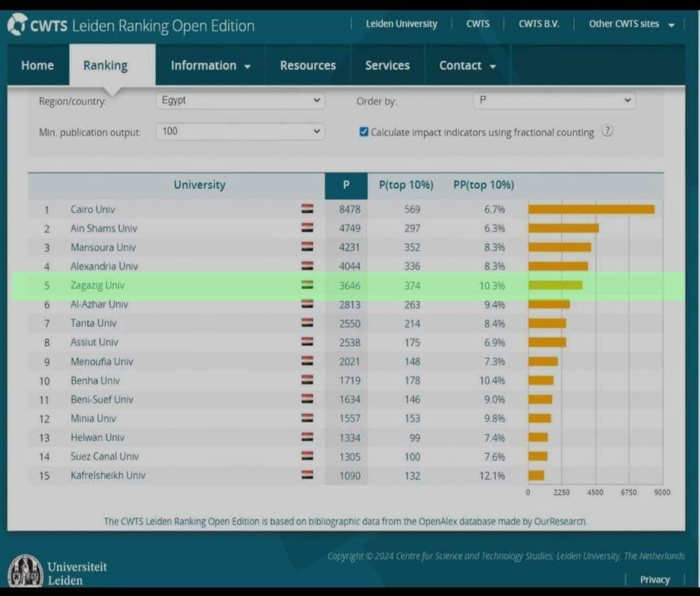Click the CWTS logo icon
This screenshot has width=700, height=596.
pyautogui.click(x=16, y=25)
